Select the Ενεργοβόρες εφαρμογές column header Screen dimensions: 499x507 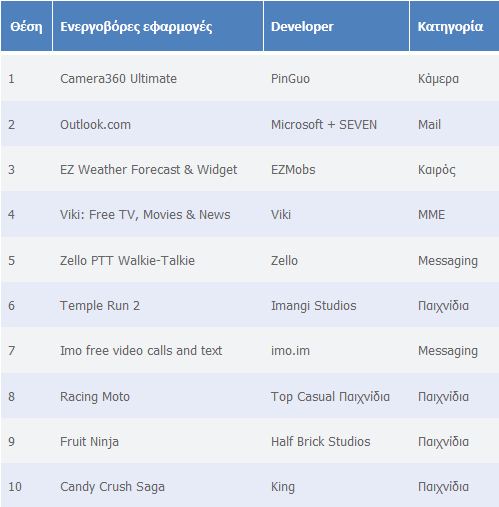pos(158,26)
